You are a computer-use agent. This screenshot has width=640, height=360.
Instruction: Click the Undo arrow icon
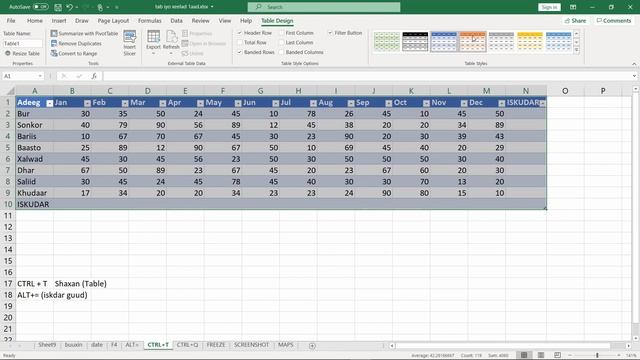pos(69,7)
